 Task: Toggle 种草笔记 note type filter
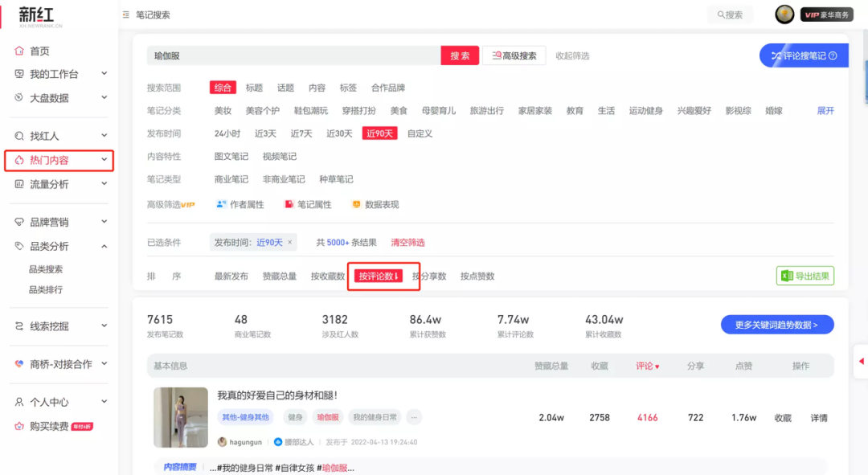click(336, 179)
